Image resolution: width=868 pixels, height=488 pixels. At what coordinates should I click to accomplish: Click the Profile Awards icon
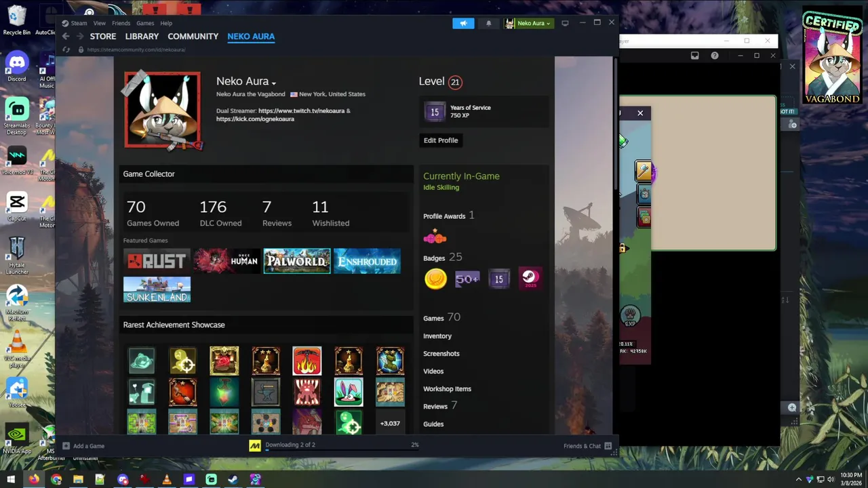pyautogui.click(x=435, y=237)
